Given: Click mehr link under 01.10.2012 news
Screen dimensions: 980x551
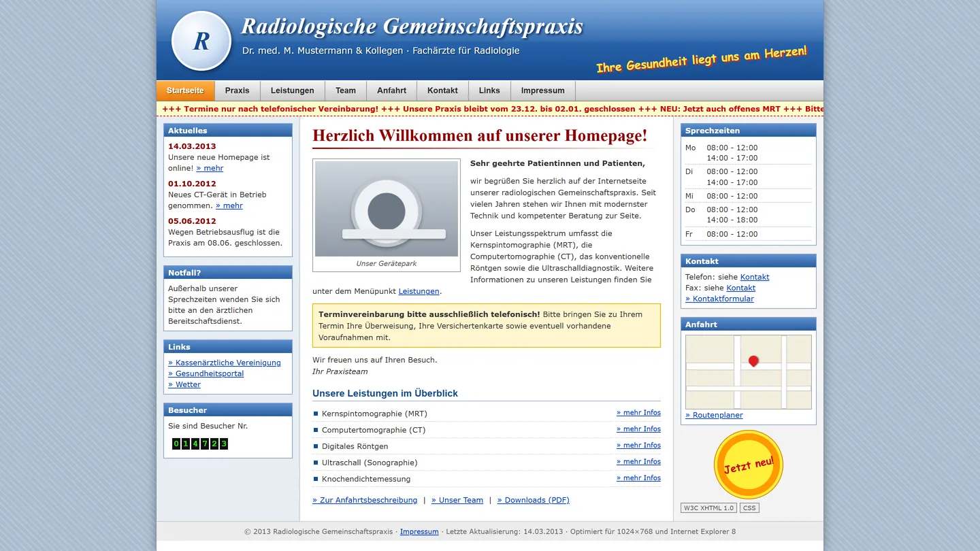Looking at the screenshot, I should tap(229, 205).
